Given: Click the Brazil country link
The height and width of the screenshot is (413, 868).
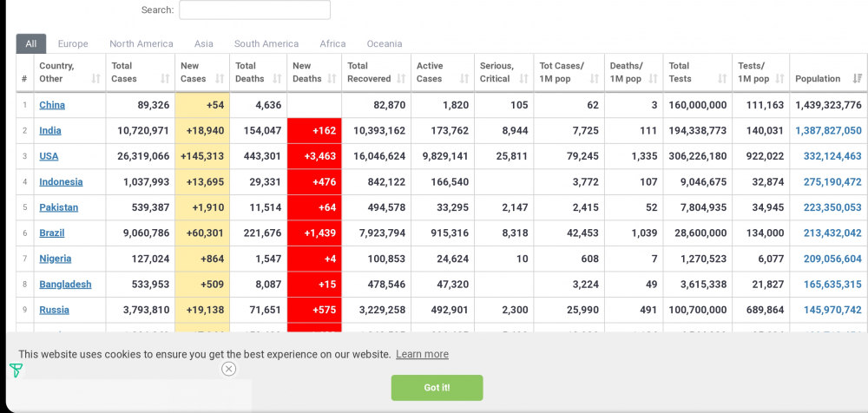Looking at the screenshot, I should [x=52, y=233].
